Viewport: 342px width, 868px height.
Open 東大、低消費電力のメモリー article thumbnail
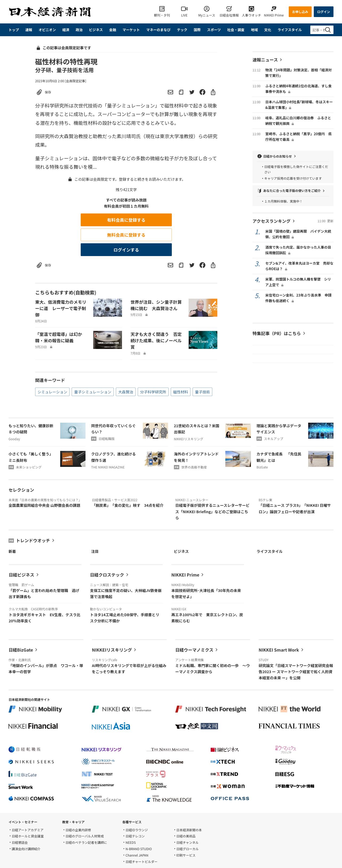coord(108,308)
